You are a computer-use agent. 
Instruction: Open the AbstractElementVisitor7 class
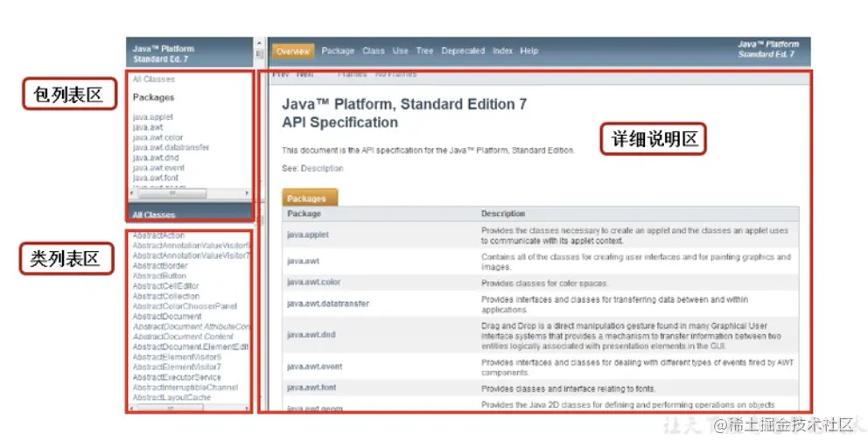(x=177, y=367)
